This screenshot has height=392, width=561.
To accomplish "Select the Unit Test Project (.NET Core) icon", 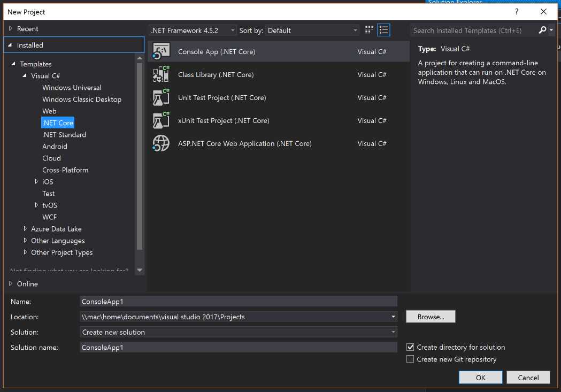I will [x=160, y=97].
